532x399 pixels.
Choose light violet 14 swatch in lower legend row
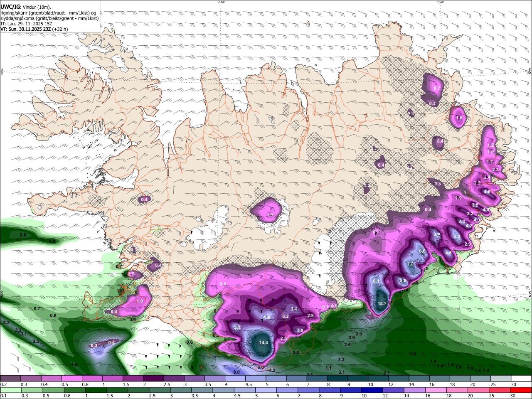(416, 390)
